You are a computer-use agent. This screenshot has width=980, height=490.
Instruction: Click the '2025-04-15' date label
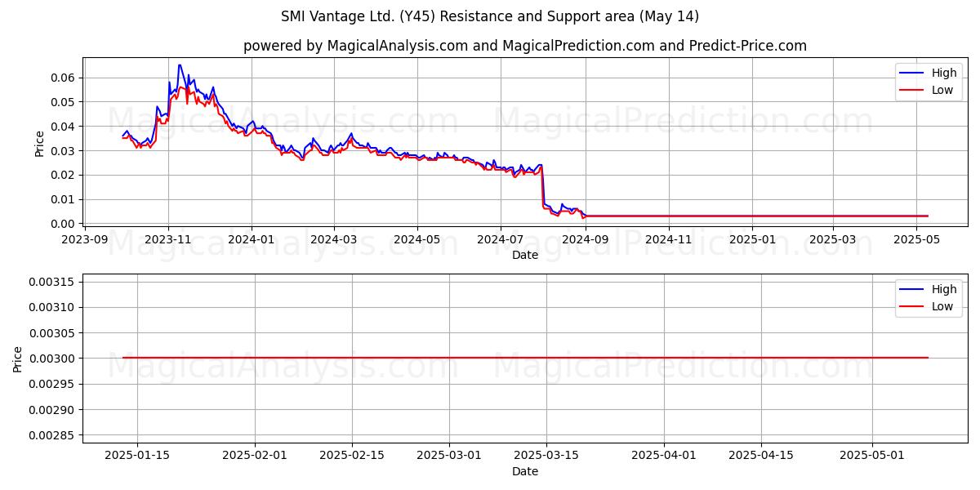[x=761, y=456]
